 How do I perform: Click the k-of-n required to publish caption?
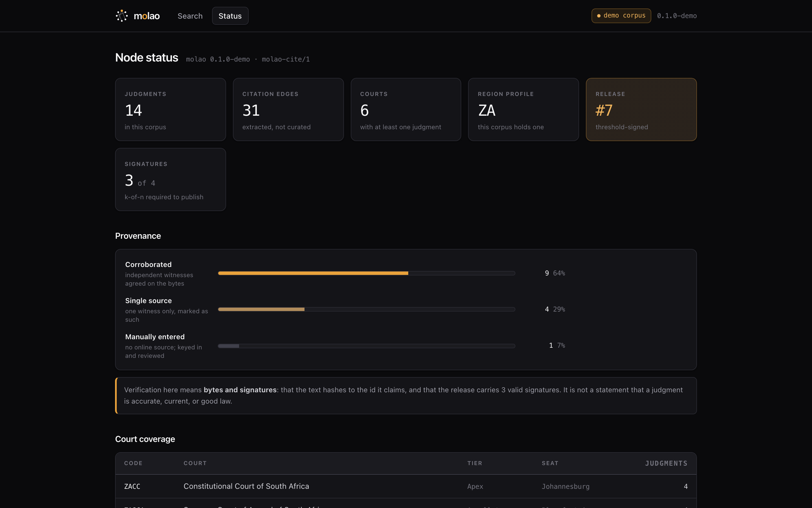[x=164, y=197]
